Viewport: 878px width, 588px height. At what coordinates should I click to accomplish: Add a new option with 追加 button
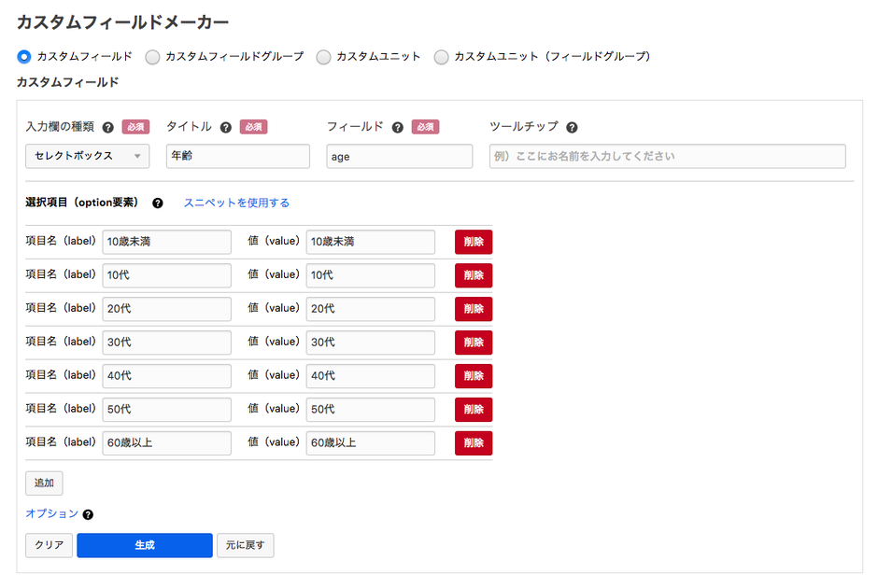click(x=44, y=483)
